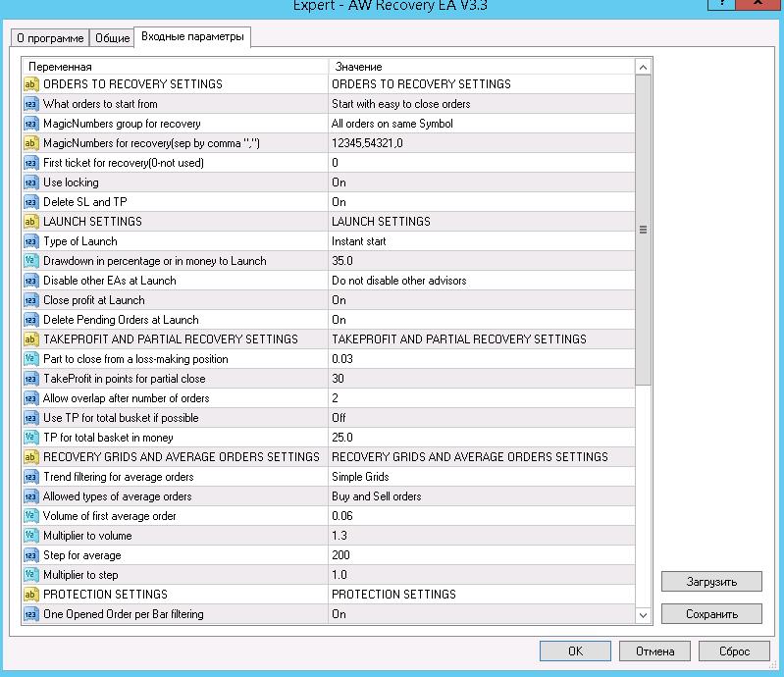This screenshot has height=677, width=784.
Task: Click the icon beside TAKEPROFIT AND PARTIAL RECOVERY SETTINGS
Action: 31,339
